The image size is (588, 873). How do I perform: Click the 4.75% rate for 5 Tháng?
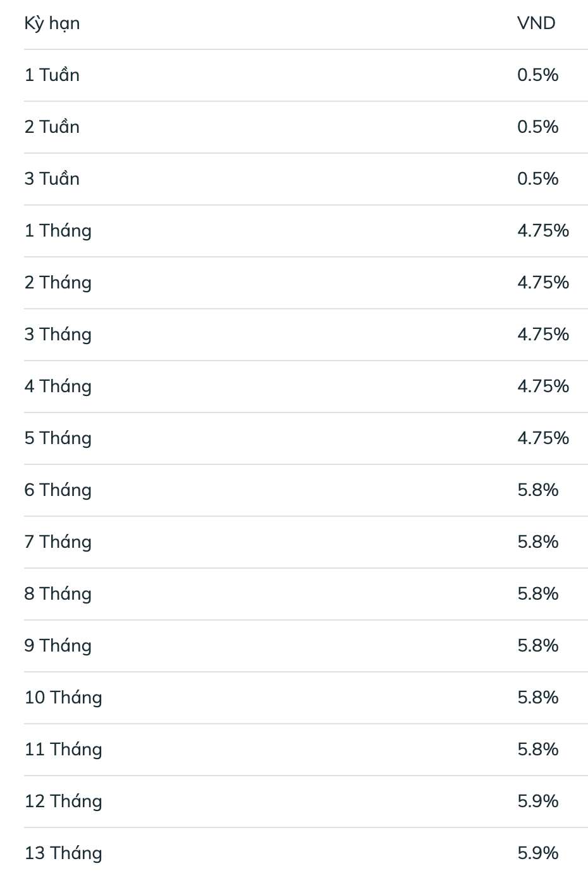(x=543, y=438)
